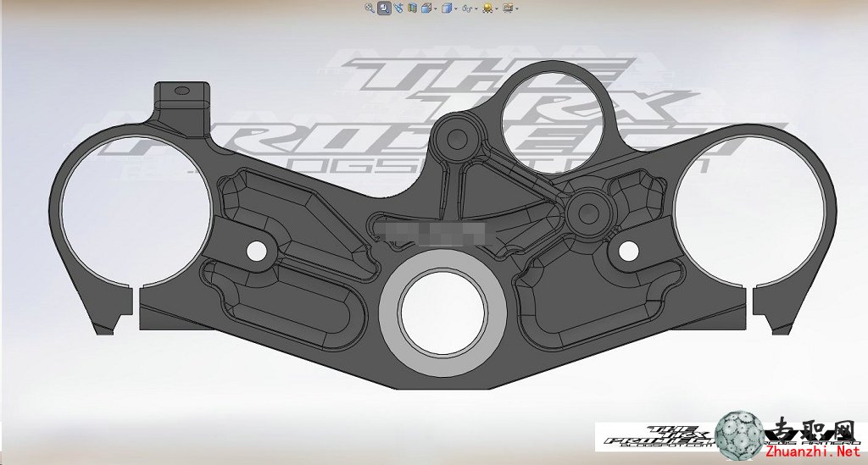Expand the Edit Appearance dropdown arrow
Image resolution: width=868 pixels, height=465 pixels.
pos(497,8)
